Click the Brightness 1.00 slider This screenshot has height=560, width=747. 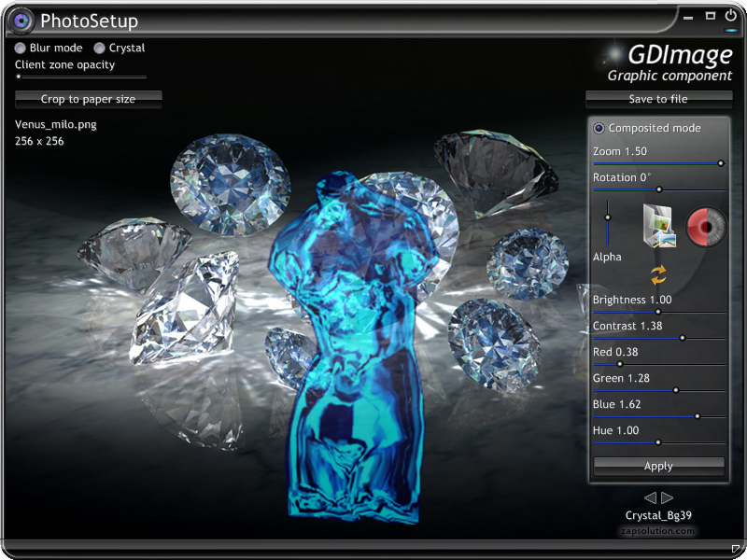pyautogui.click(x=659, y=312)
